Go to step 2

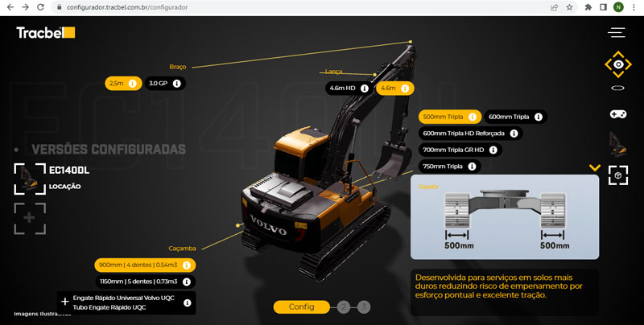(x=344, y=307)
